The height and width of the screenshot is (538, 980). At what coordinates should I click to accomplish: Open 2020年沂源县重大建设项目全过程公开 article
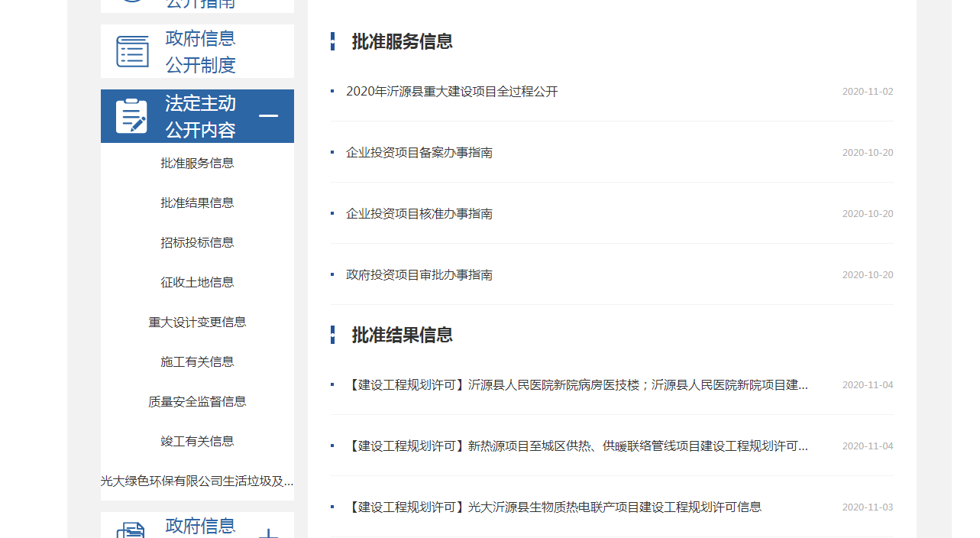tap(451, 92)
